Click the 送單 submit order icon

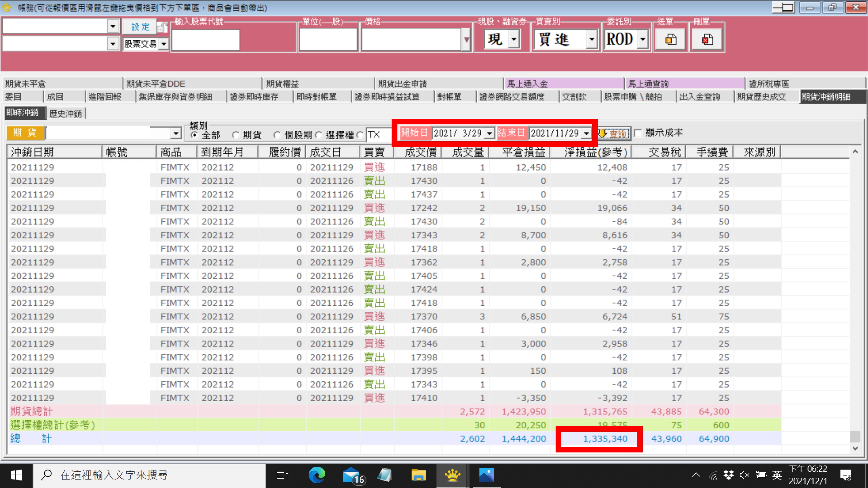coord(670,40)
